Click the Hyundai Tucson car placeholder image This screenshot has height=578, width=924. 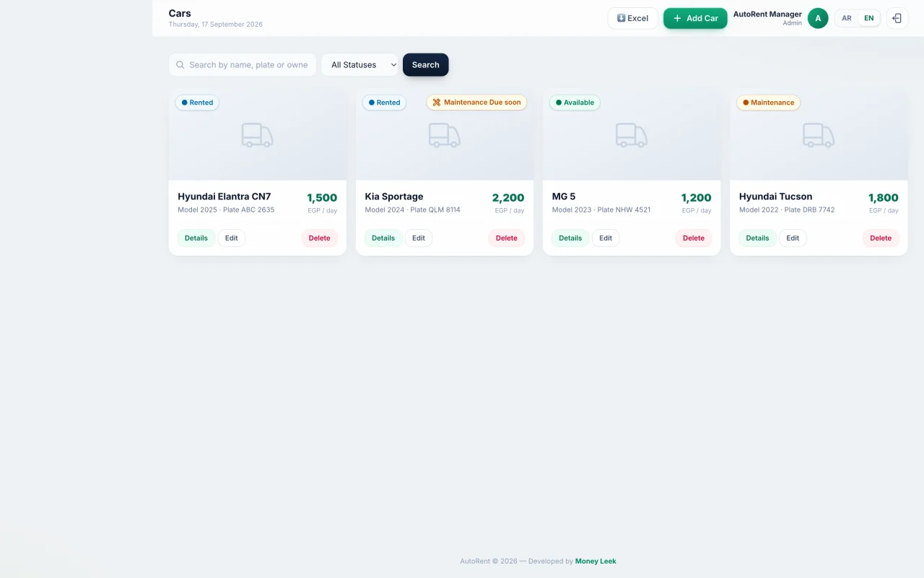tap(819, 134)
